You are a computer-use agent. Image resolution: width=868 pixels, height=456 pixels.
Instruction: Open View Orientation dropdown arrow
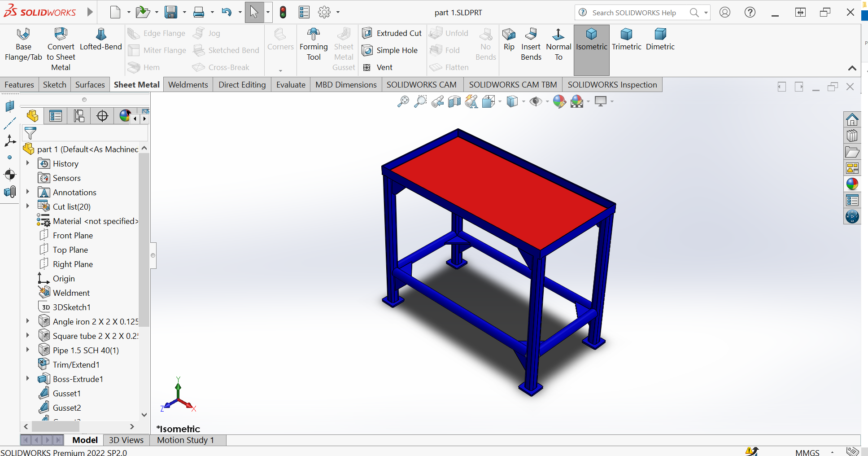pos(500,102)
